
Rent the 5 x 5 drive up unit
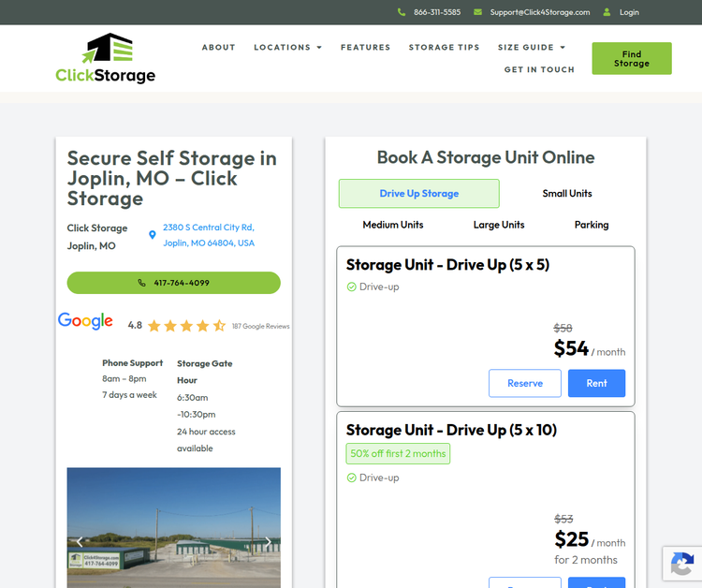(596, 383)
